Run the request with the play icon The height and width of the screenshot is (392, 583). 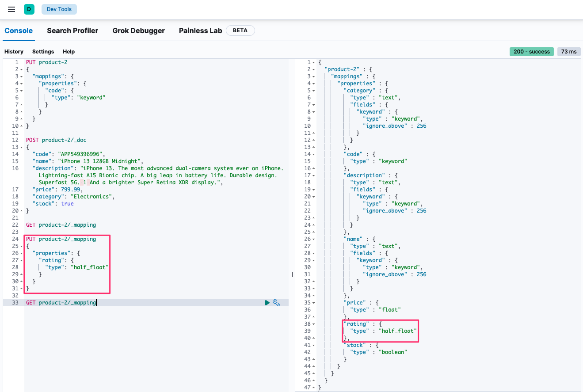point(267,303)
